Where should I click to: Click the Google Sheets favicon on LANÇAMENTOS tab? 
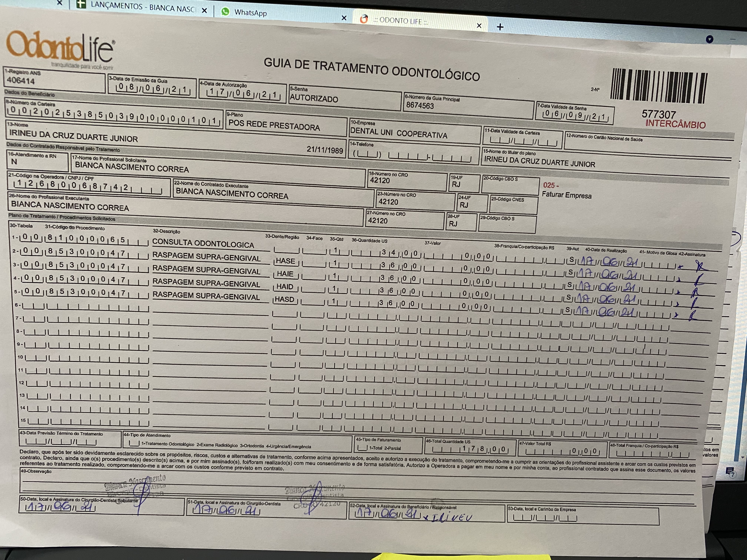81,4
